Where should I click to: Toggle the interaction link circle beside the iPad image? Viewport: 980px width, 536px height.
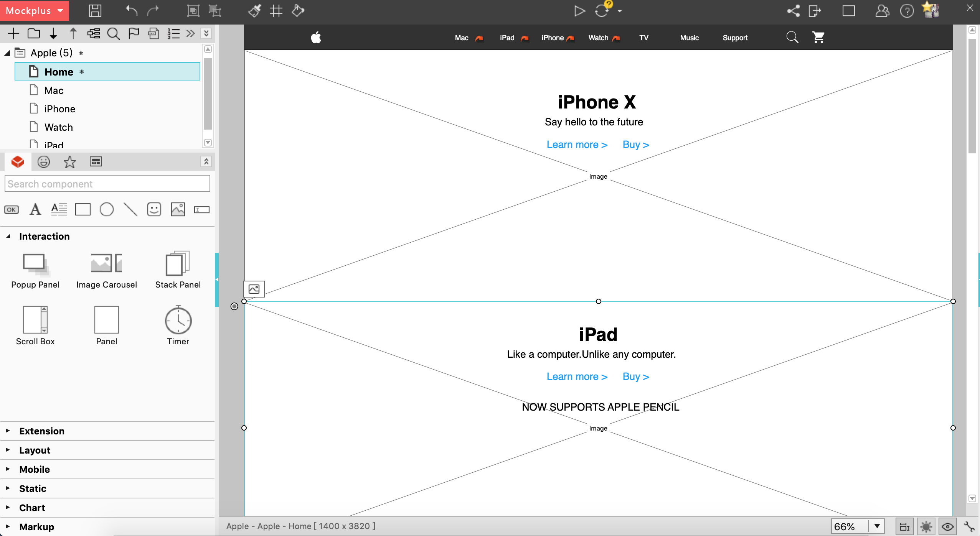(234, 306)
